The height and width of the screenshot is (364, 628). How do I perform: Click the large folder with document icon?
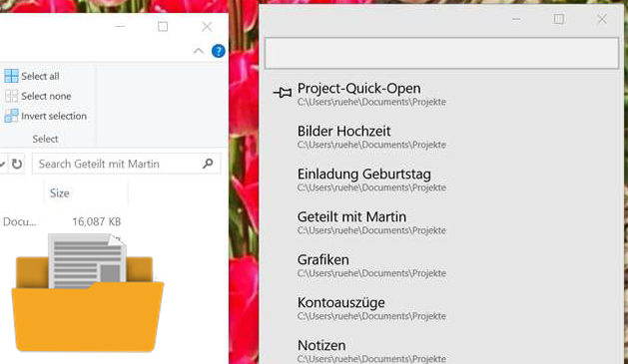coord(88,293)
